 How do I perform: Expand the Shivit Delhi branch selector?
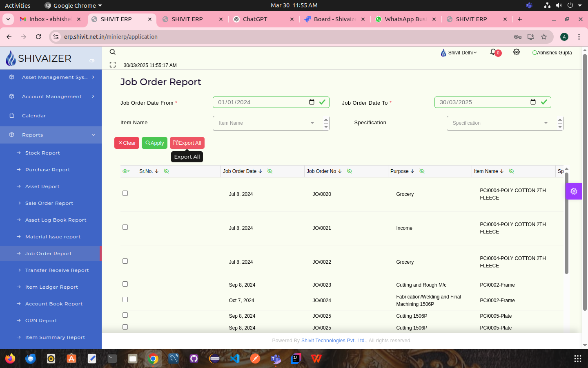coord(459,53)
